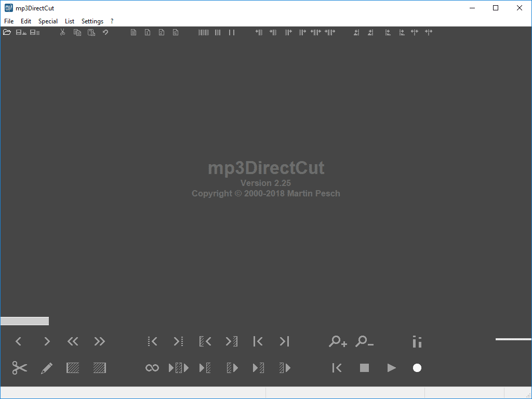Open the Edit menu

26,21
